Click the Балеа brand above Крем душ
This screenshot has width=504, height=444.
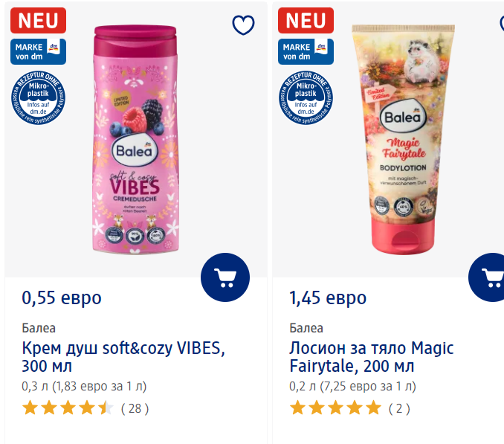(39, 328)
